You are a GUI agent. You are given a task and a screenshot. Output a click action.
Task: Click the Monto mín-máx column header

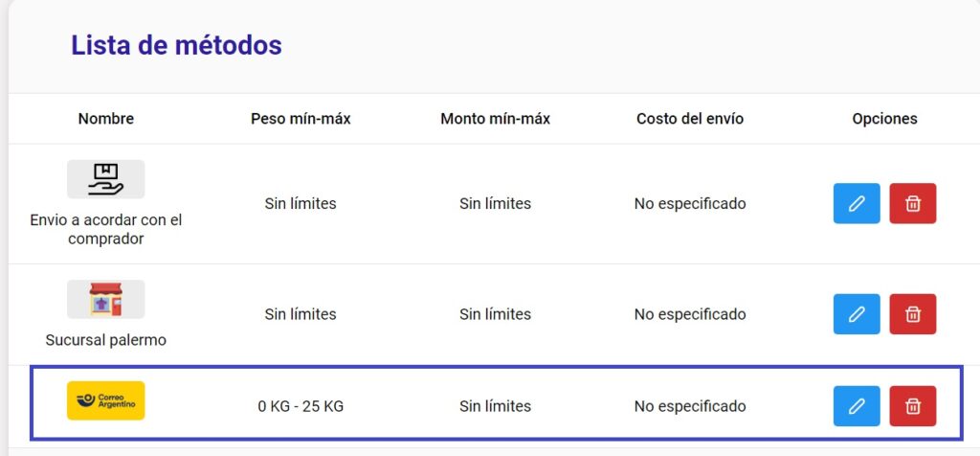495,119
